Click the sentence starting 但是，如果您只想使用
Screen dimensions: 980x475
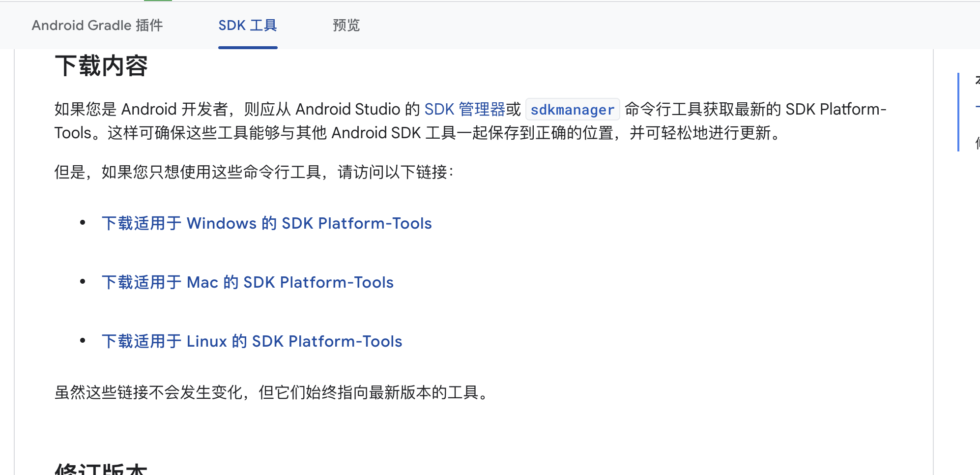(x=254, y=172)
